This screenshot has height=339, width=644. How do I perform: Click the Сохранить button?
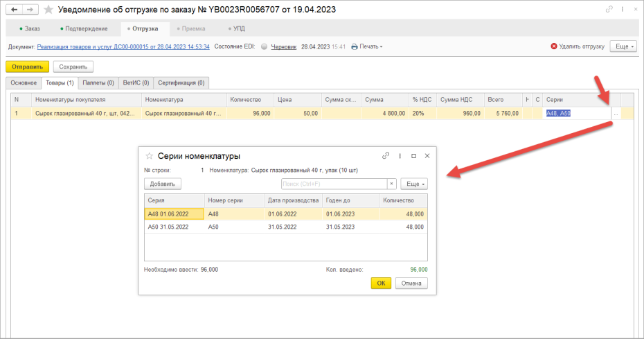(73, 67)
